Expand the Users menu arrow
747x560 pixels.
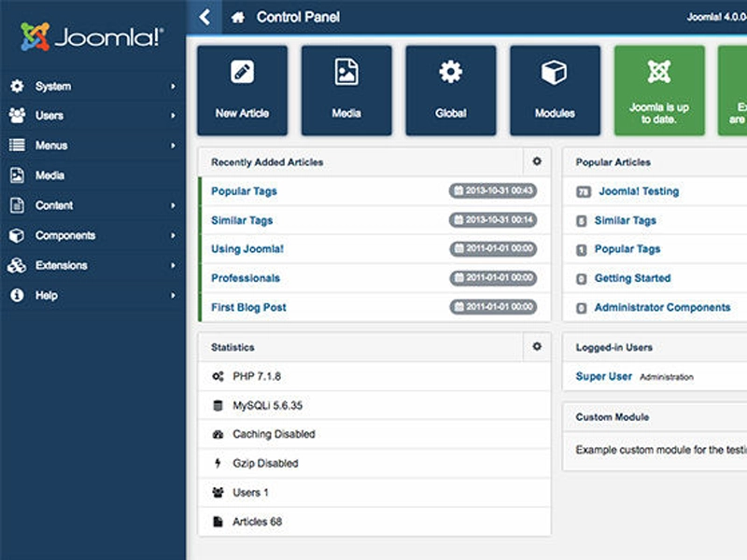173,115
